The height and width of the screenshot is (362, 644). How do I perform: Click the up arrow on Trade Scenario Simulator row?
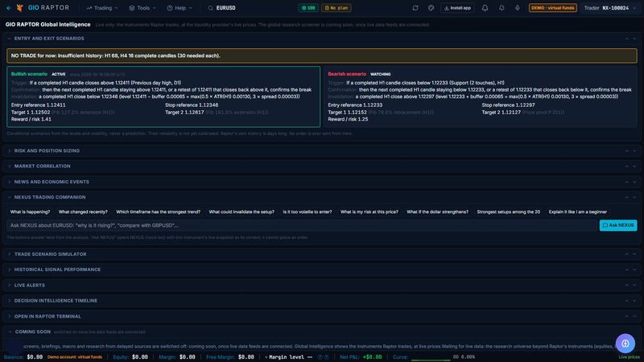point(627,254)
